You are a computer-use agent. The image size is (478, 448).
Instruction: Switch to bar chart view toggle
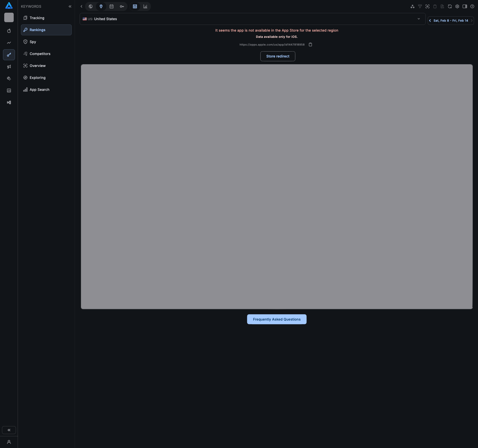[x=145, y=6]
